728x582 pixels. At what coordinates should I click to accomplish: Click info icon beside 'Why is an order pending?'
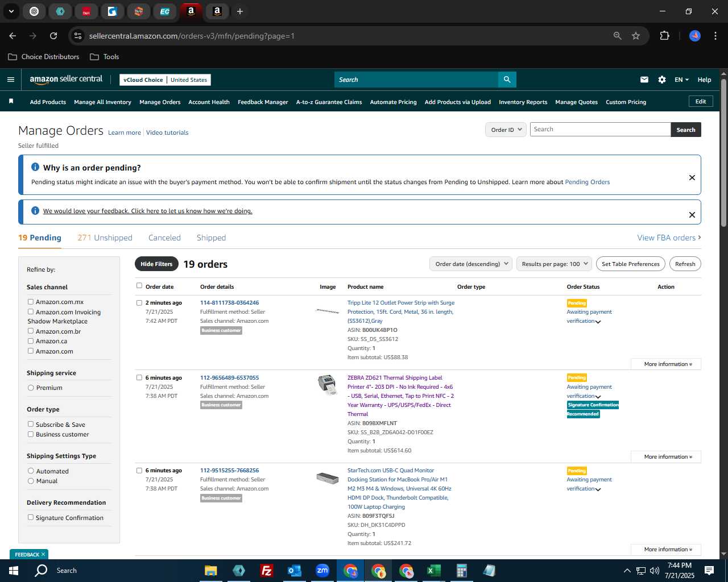[35, 167]
